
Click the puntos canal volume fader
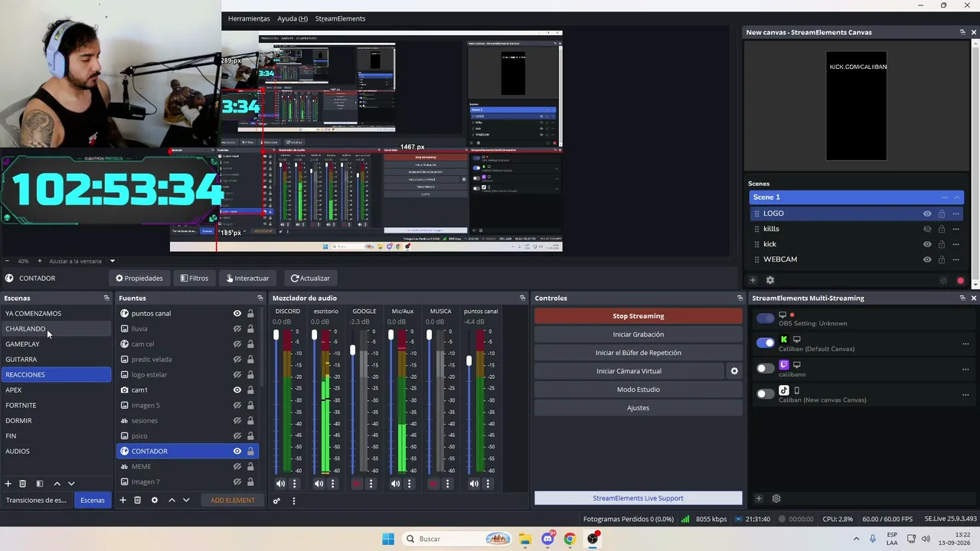click(x=469, y=360)
